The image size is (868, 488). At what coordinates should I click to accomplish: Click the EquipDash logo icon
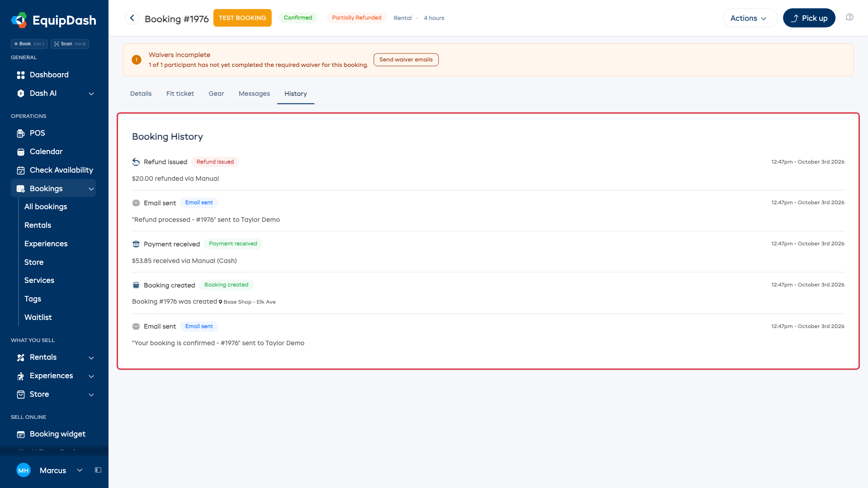point(19,20)
